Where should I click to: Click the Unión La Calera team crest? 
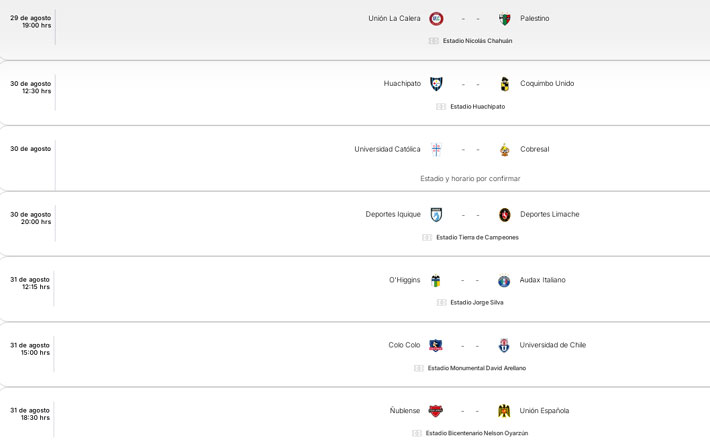[x=436, y=18]
